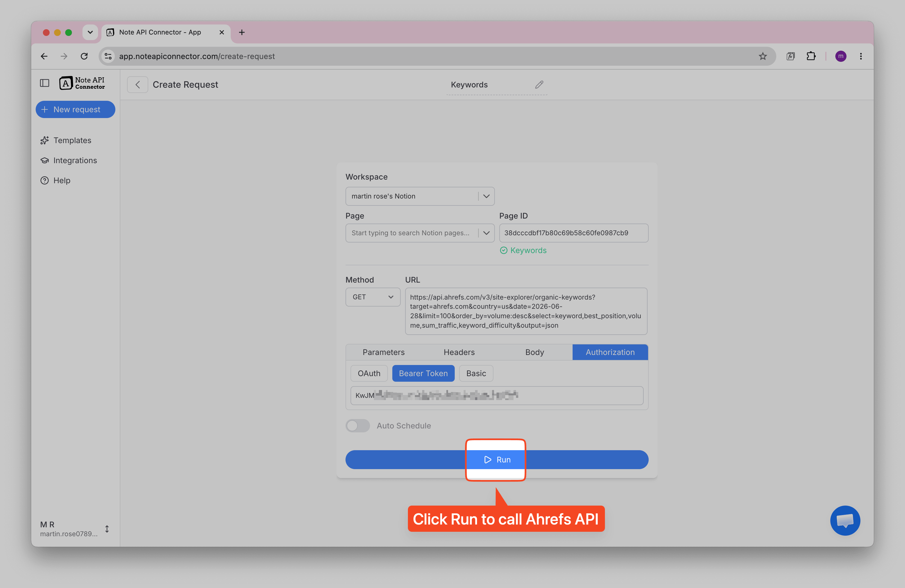
Task: Choose Bearer Token authorization type
Action: pyautogui.click(x=423, y=373)
